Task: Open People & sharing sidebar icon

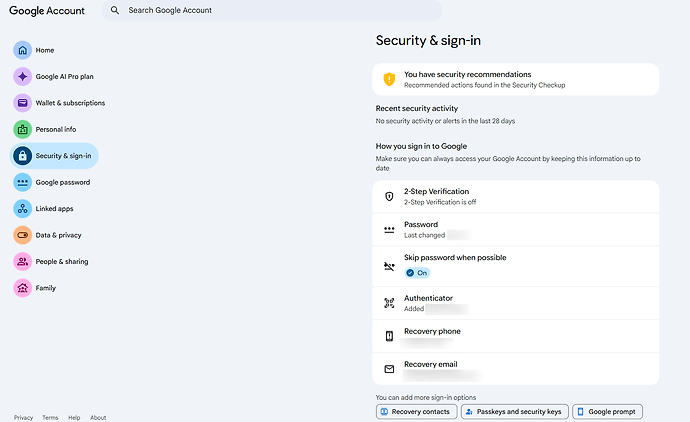Action: pyautogui.click(x=22, y=261)
